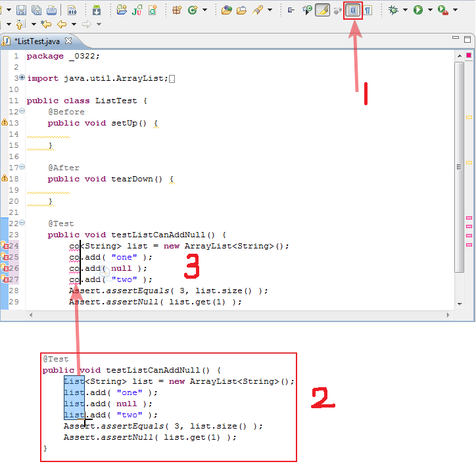Screen dimensions: 476x468
Task: Click line number 21 in the gutter
Action: [x=14, y=212]
